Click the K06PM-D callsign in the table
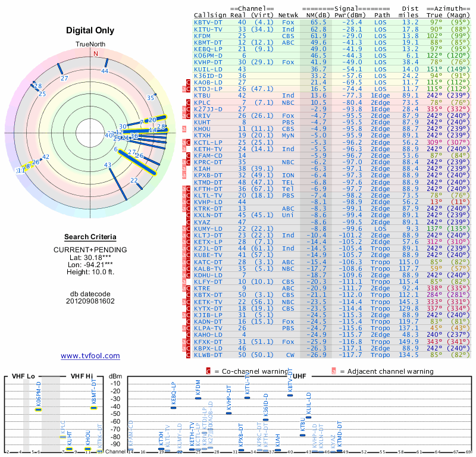Viewport: 476px width, 457px height. (208, 56)
